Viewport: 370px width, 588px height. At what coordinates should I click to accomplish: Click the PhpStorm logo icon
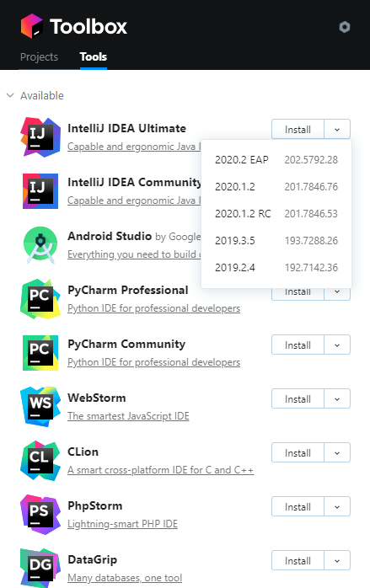pos(40,515)
